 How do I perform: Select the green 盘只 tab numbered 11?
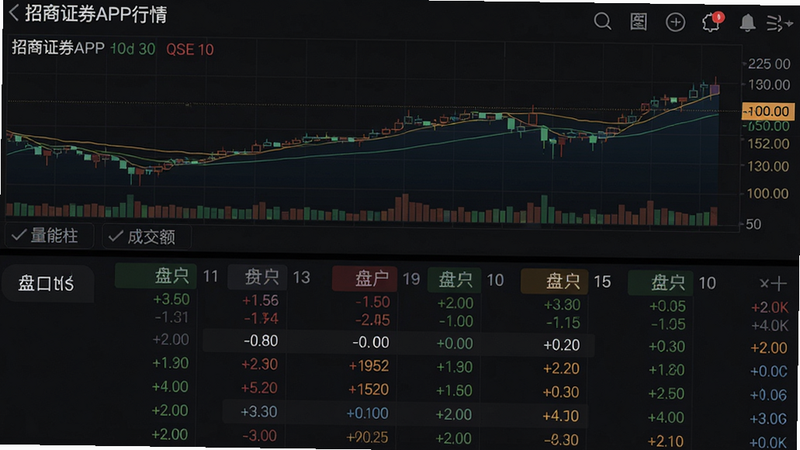click(156, 276)
